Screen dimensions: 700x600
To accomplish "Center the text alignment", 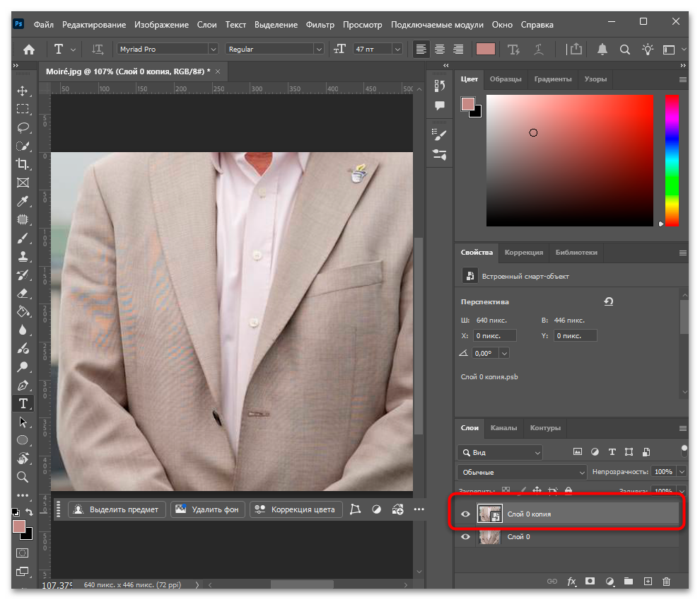I will click(x=440, y=49).
